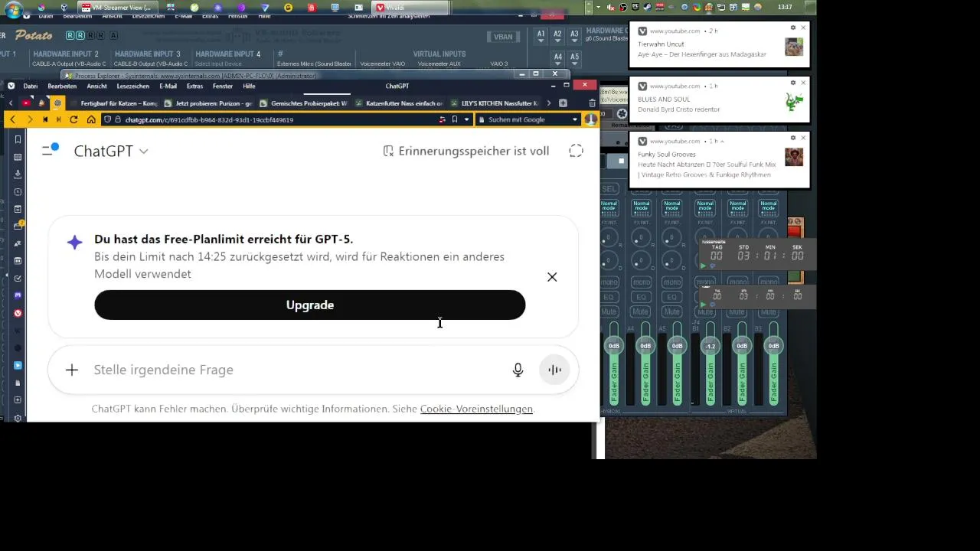Start ChatGPT voice mode waveform icon
The width and height of the screenshot is (980, 551).
pos(554,370)
